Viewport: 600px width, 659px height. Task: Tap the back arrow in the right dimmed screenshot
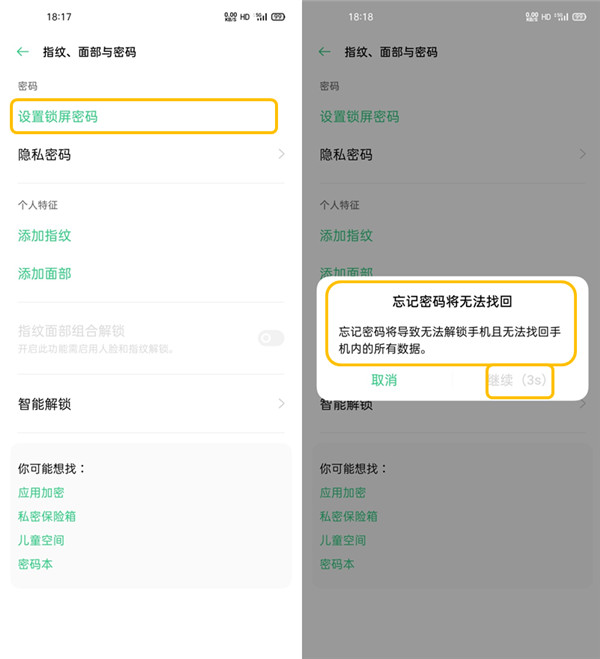tap(324, 52)
